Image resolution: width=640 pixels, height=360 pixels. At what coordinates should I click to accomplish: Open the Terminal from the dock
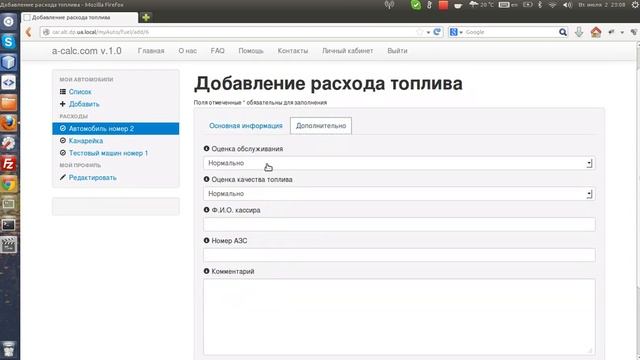[9, 225]
